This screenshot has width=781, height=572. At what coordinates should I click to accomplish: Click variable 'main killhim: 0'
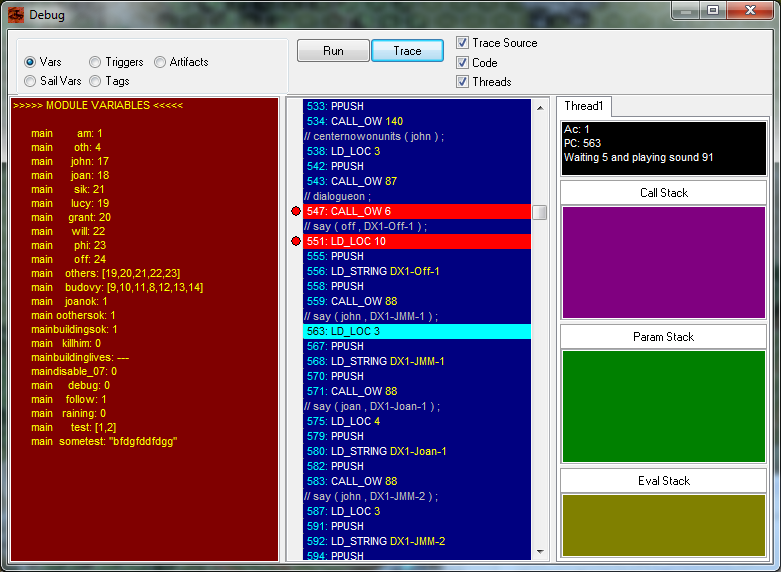(x=66, y=343)
